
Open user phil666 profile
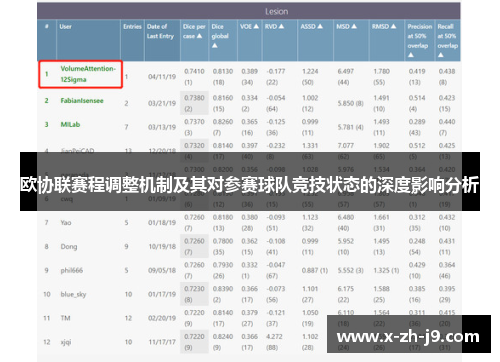[72, 270]
